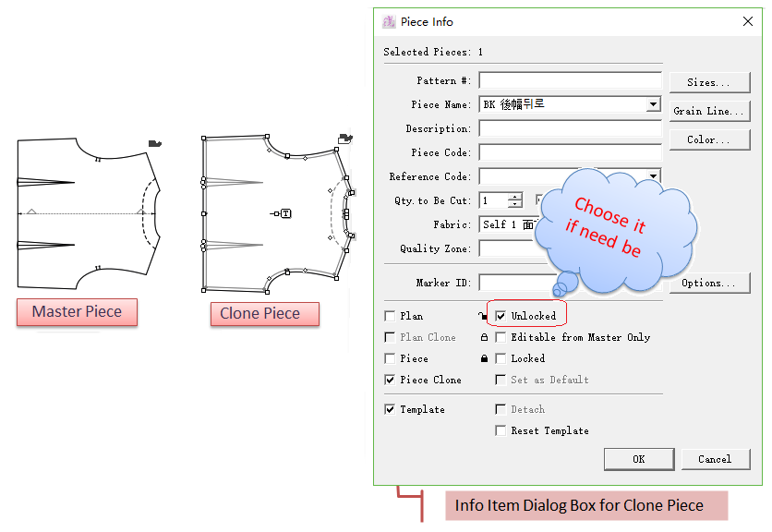The image size is (772, 532).
Task: Click the T marker on clone piece
Action: point(285,213)
